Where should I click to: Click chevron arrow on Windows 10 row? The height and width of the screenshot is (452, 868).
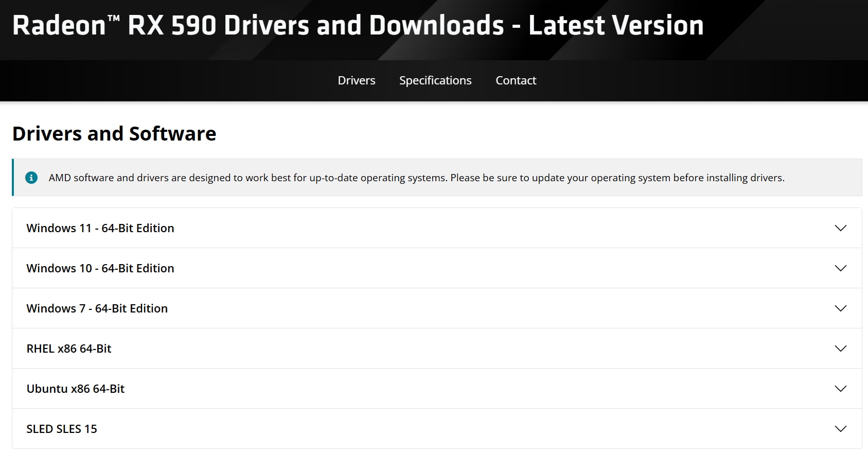[x=840, y=268]
